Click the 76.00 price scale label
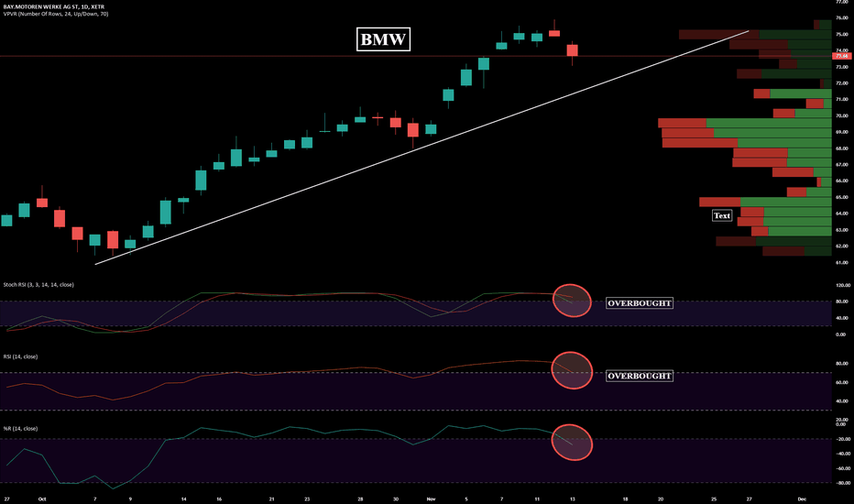 [x=842, y=17]
